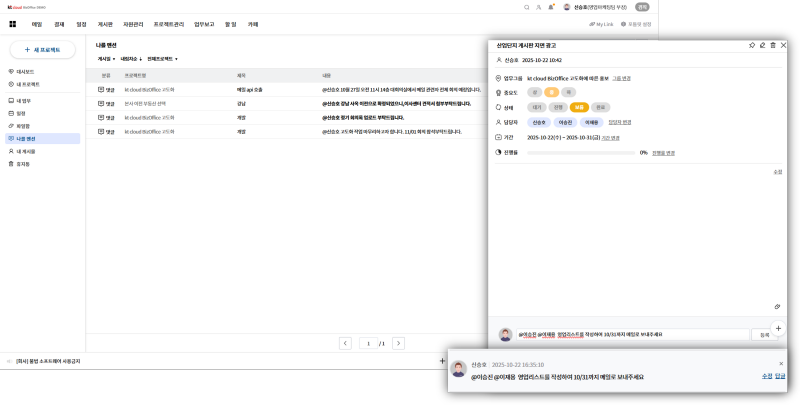The height and width of the screenshot is (405, 800).
Task: Open the 프로젝트관리 top menu
Action: pyautogui.click(x=169, y=24)
